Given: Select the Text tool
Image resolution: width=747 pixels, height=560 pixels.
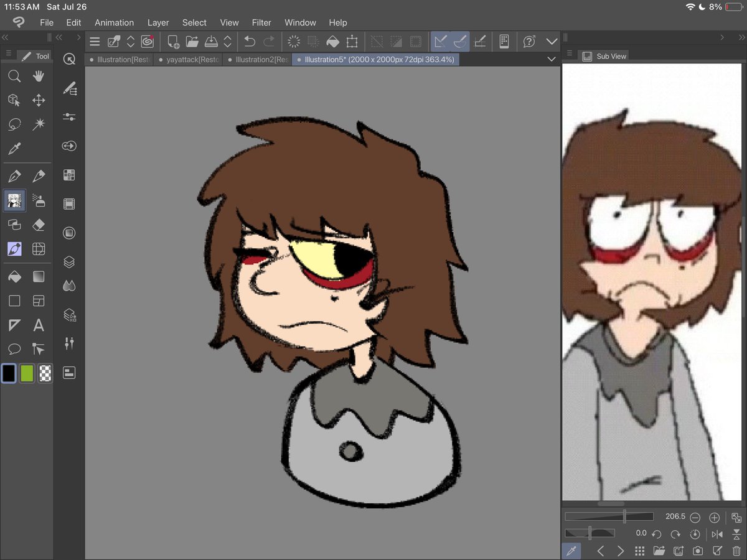Looking at the screenshot, I should click(39, 325).
